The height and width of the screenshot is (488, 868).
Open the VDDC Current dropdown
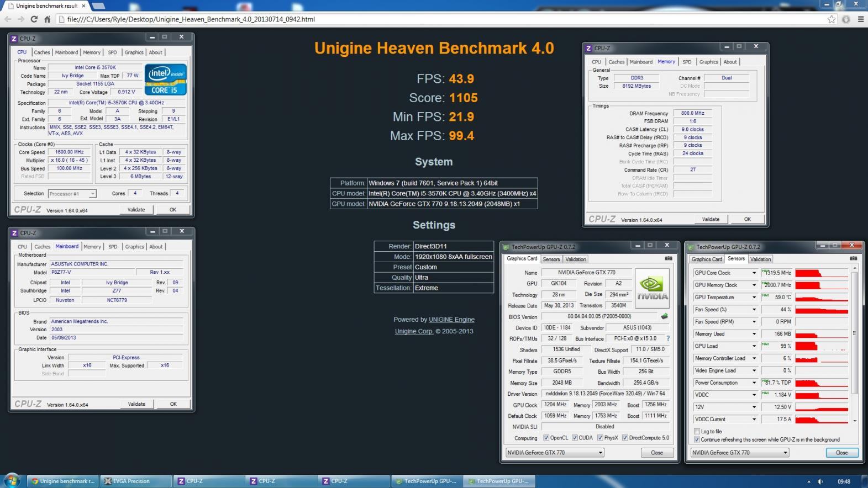pyautogui.click(x=754, y=419)
